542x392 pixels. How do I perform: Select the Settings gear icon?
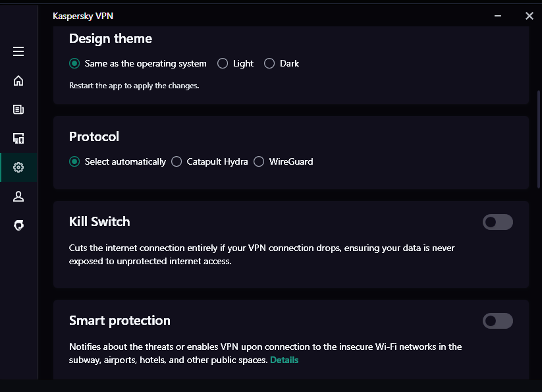(x=18, y=167)
